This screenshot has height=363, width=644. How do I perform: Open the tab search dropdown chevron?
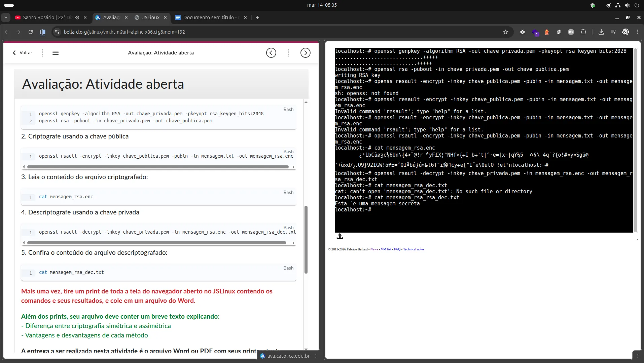pos(6,17)
